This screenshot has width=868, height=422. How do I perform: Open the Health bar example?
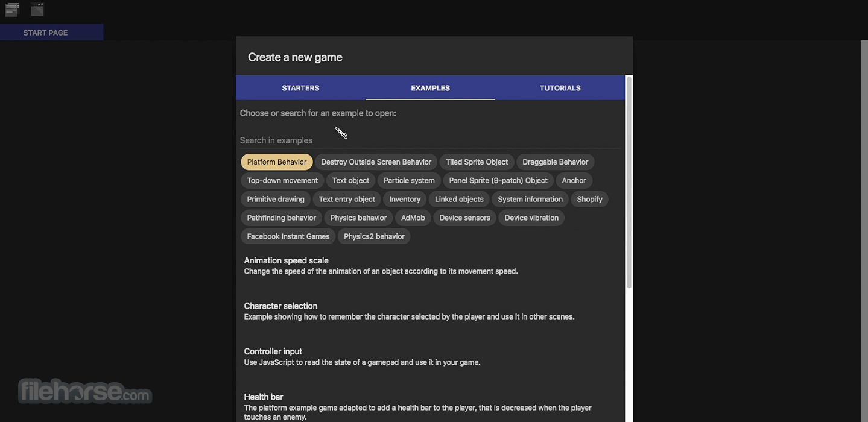click(430, 405)
